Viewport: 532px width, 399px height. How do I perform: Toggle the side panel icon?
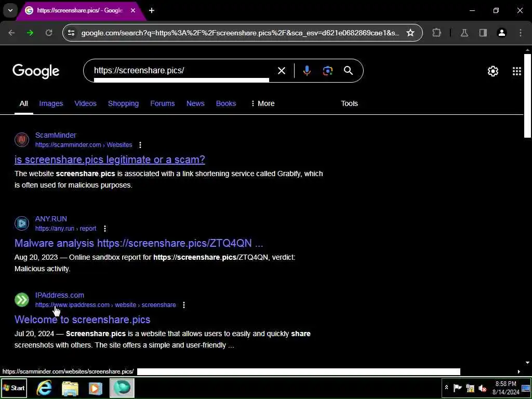pos(483,33)
